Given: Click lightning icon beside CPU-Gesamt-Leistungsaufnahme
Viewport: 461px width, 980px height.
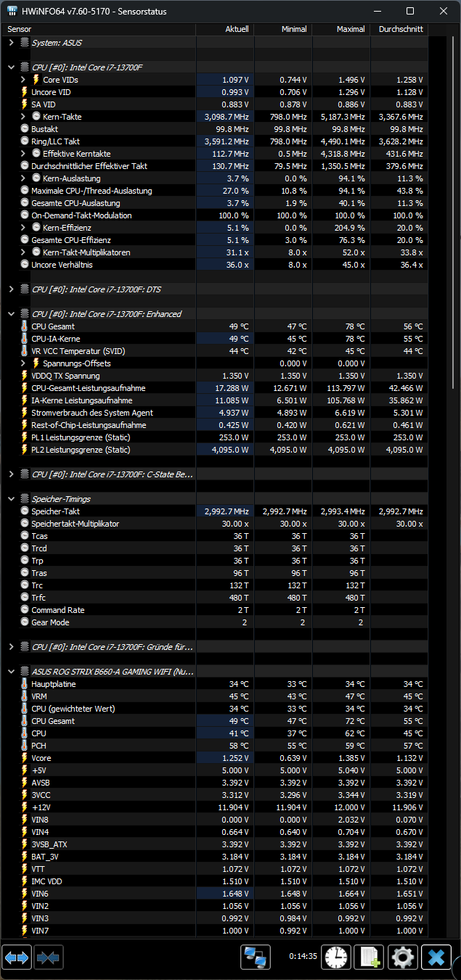Looking at the screenshot, I should [x=25, y=388].
